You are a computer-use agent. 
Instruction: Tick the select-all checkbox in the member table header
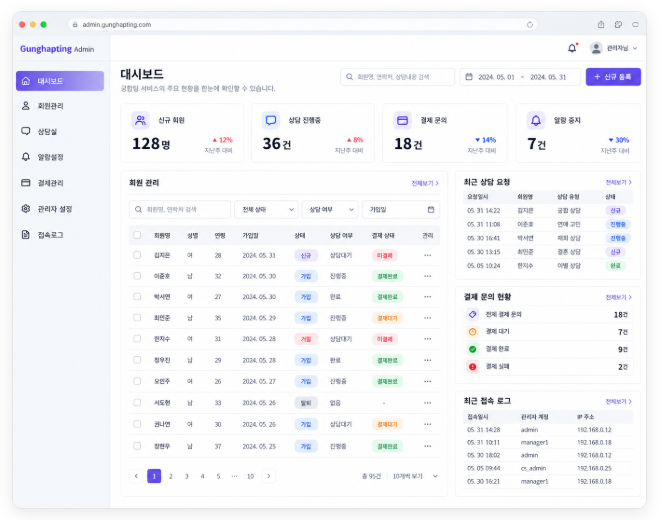coord(137,235)
